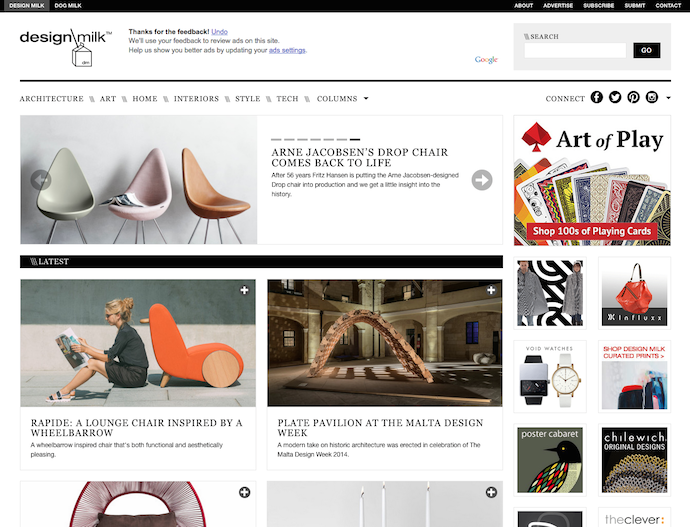Image resolution: width=690 pixels, height=527 pixels.
Task: Open the Columns menu item
Action: point(337,99)
